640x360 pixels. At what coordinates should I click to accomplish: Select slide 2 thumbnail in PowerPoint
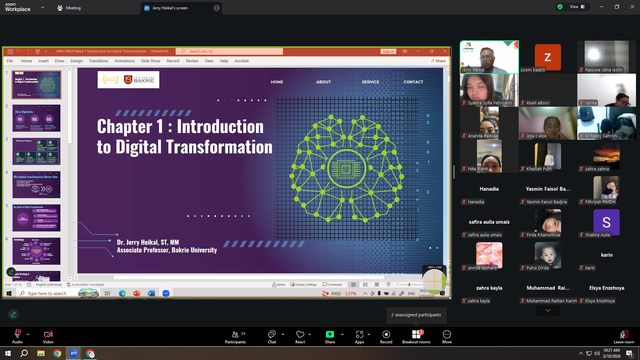36,118
